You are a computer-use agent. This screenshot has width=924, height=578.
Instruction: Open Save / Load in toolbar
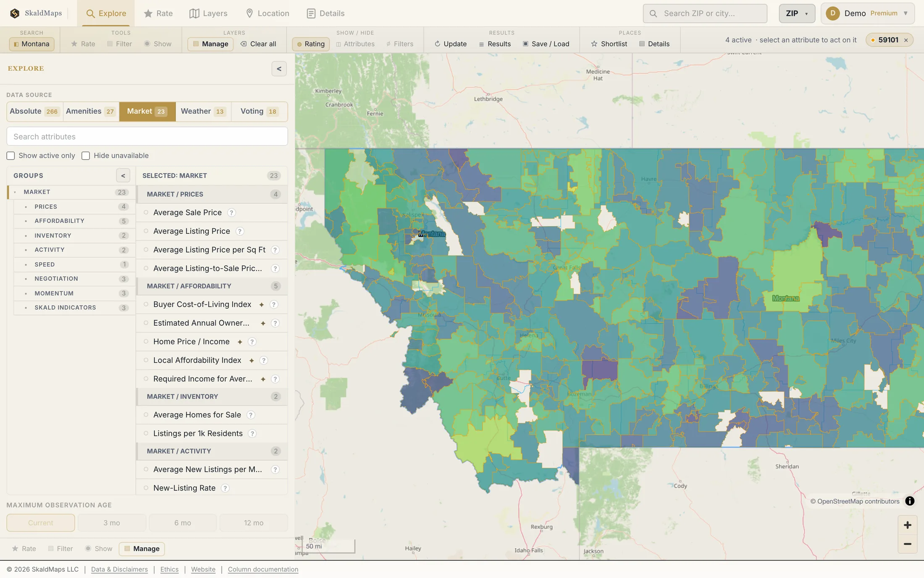[546, 44]
